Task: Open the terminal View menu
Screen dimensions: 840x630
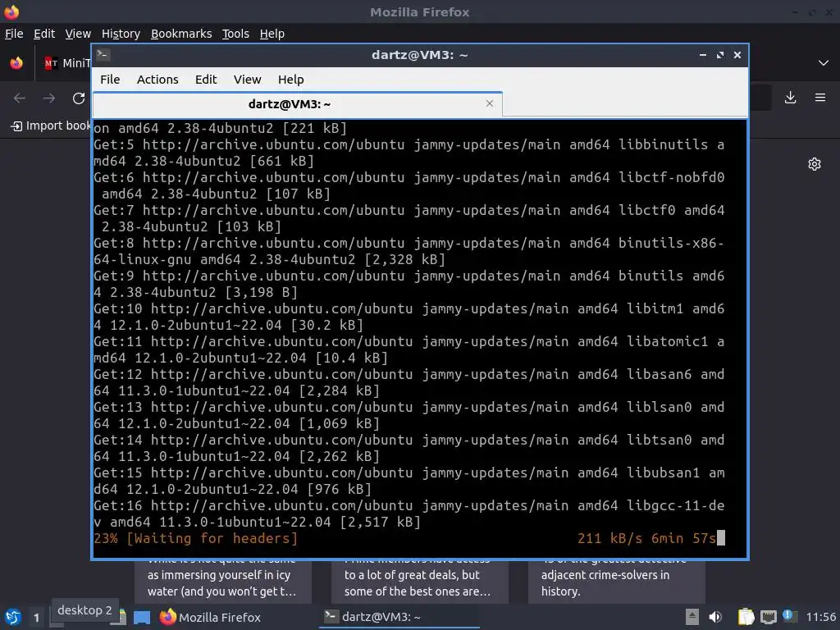Action: coord(247,80)
